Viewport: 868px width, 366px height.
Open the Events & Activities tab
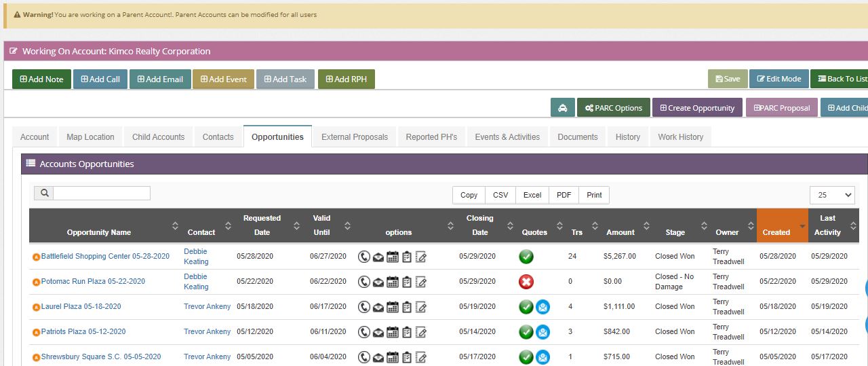tap(507, 137)
